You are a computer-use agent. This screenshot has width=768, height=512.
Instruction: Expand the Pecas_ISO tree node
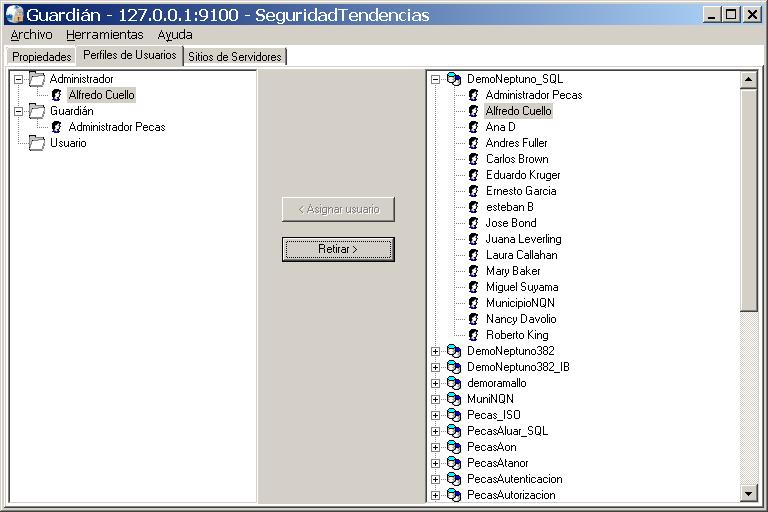[435, 415]
